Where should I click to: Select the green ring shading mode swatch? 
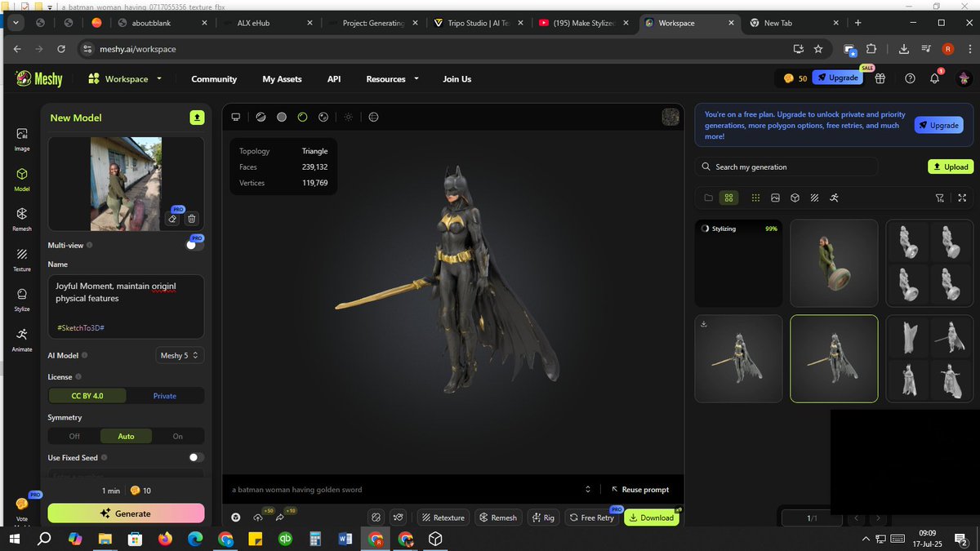click(x=302, y=117)
